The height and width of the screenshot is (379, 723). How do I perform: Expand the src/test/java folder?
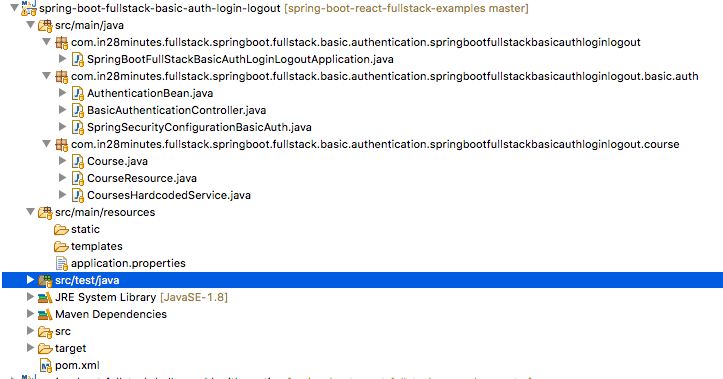(30, 279)
